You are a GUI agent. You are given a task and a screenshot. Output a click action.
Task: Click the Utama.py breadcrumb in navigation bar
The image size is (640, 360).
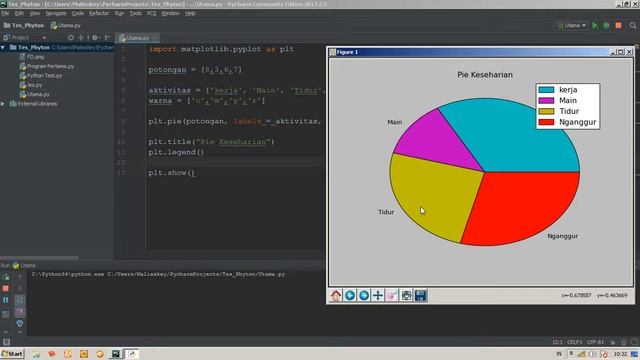[65, 25]
